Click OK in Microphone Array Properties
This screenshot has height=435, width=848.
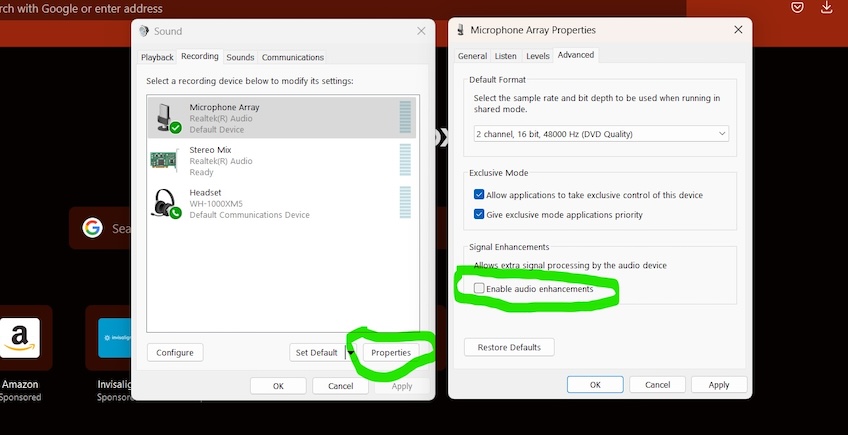595,385
